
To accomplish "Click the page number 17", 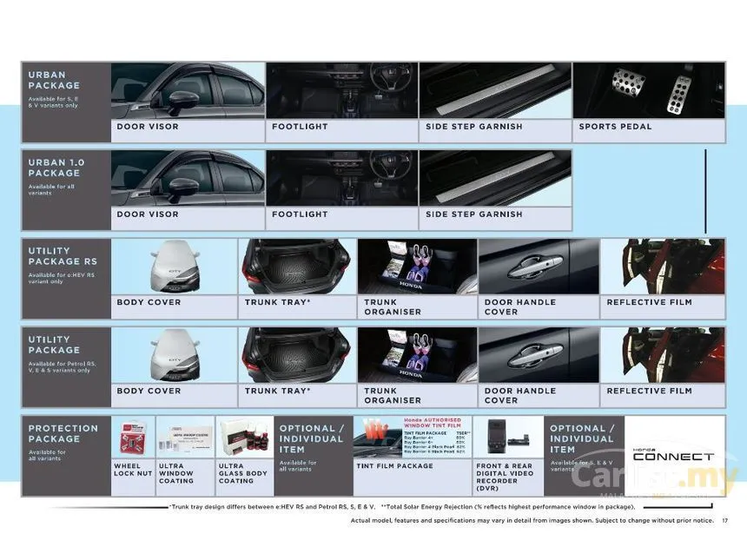I will coord(725,521).
